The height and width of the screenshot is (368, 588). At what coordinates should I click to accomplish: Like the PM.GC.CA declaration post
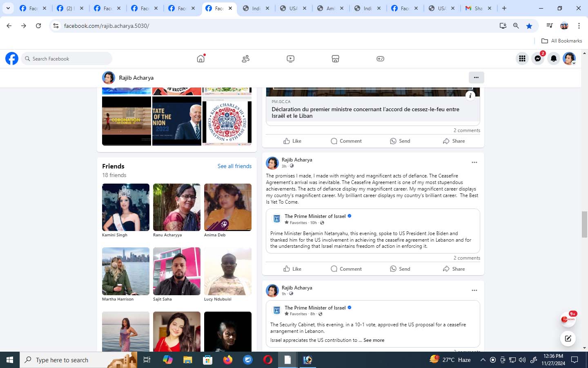click(292, 141)
